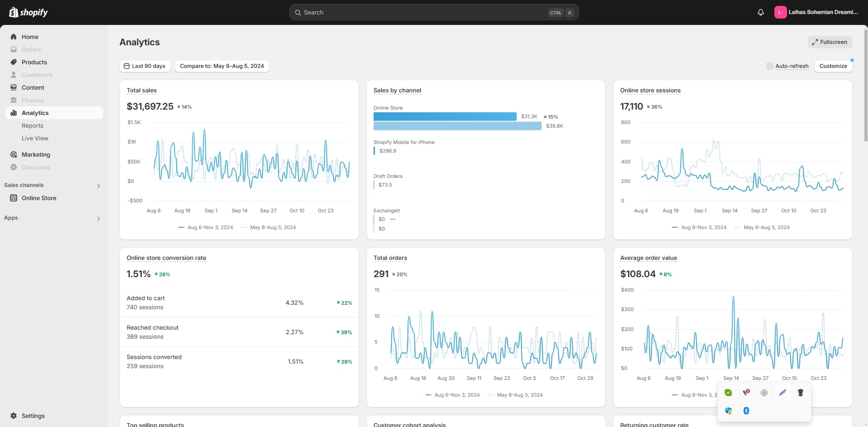The width and height of the screenshot is (868, 427).
Task: Open notifications bell icon
Action: tap(760, 12)
